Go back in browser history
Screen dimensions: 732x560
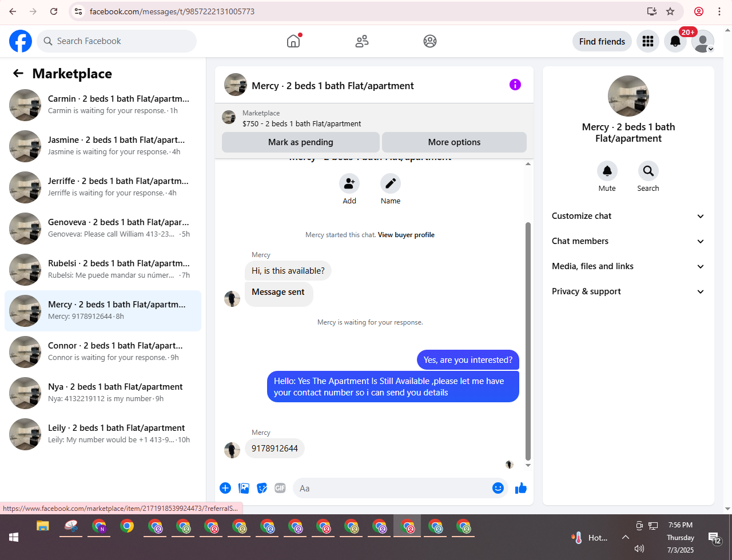13,11
